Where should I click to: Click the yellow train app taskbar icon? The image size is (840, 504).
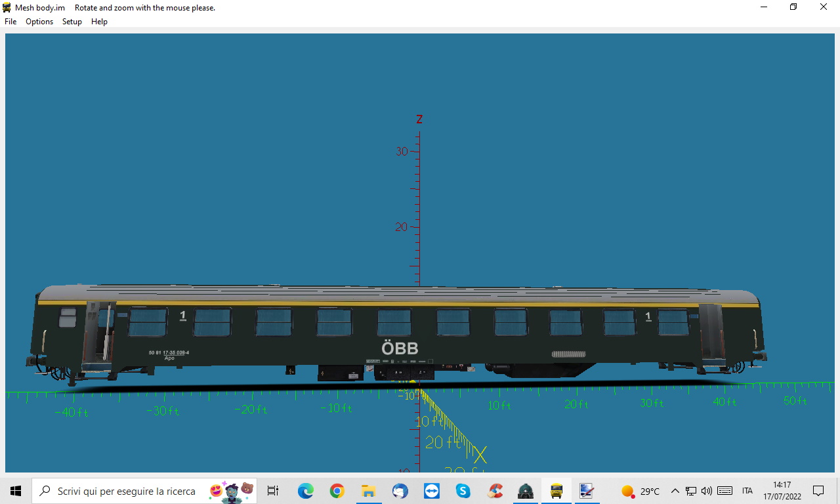click(556, 491)
